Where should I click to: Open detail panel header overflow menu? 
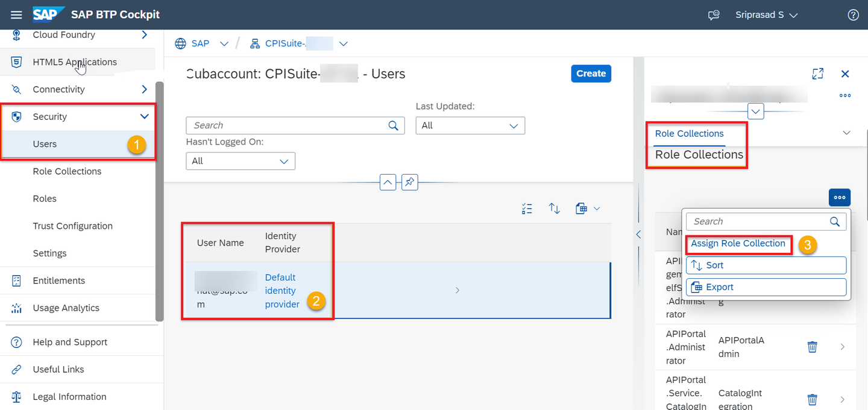(x=845, y=96)
